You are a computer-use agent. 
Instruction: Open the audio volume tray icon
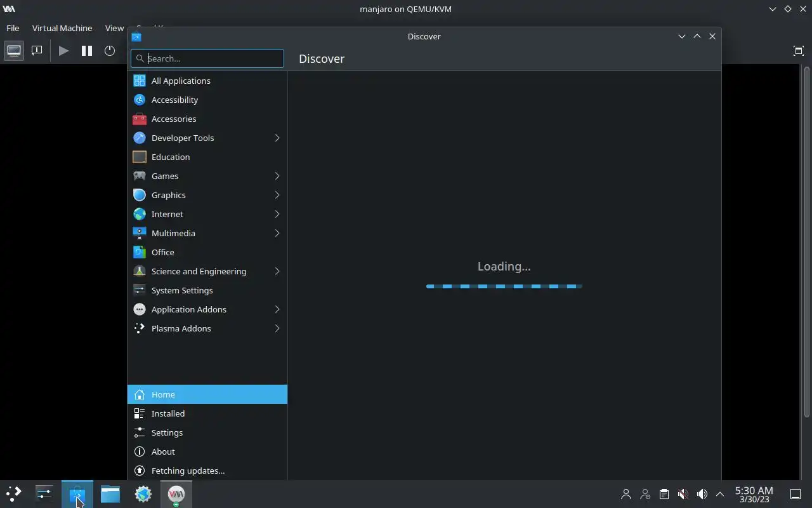(x=702, y=494)
